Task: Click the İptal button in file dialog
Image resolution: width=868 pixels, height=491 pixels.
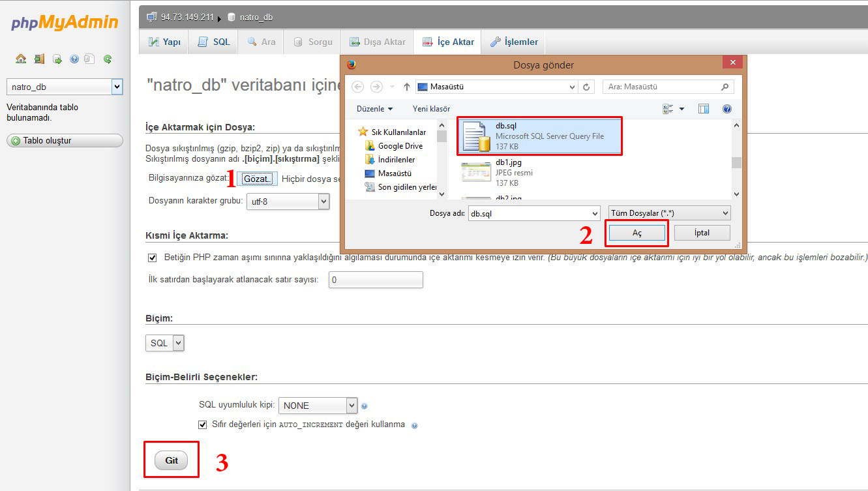Action: click(702, 233)
